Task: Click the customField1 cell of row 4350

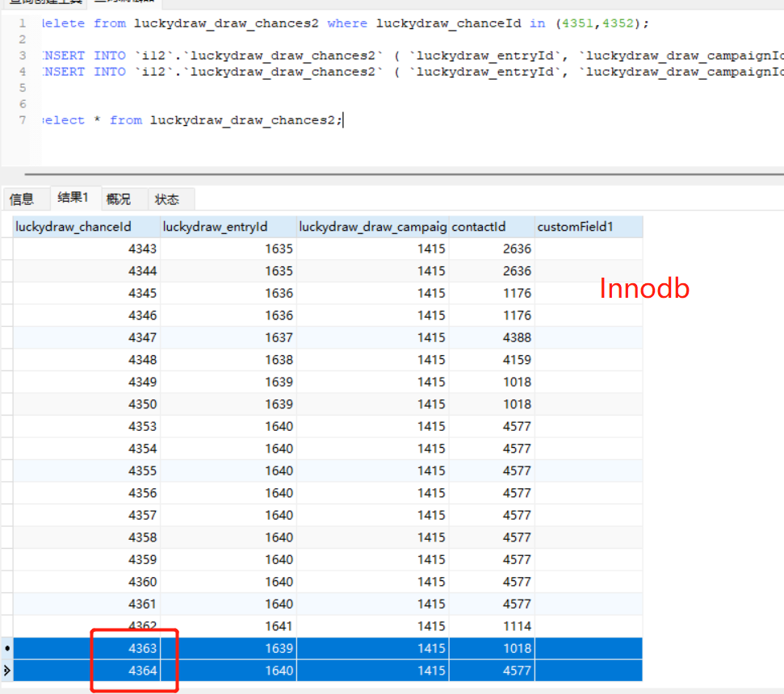Action: point(589,404)
